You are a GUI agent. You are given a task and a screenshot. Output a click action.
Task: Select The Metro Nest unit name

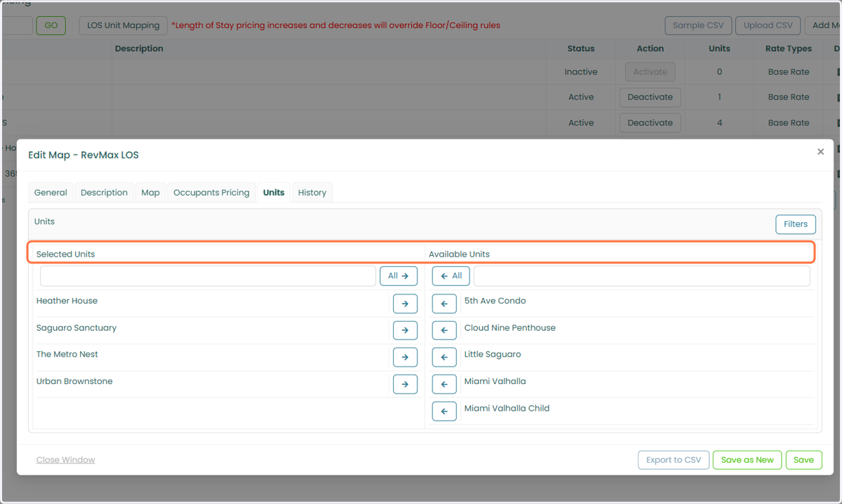coord(67,355)
